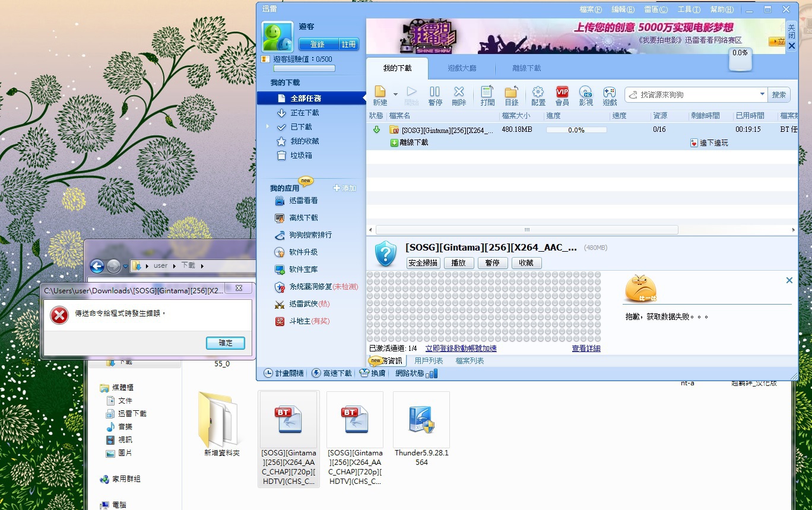
Task: Open 软件升级 application icon
Action: click(280, 252)
